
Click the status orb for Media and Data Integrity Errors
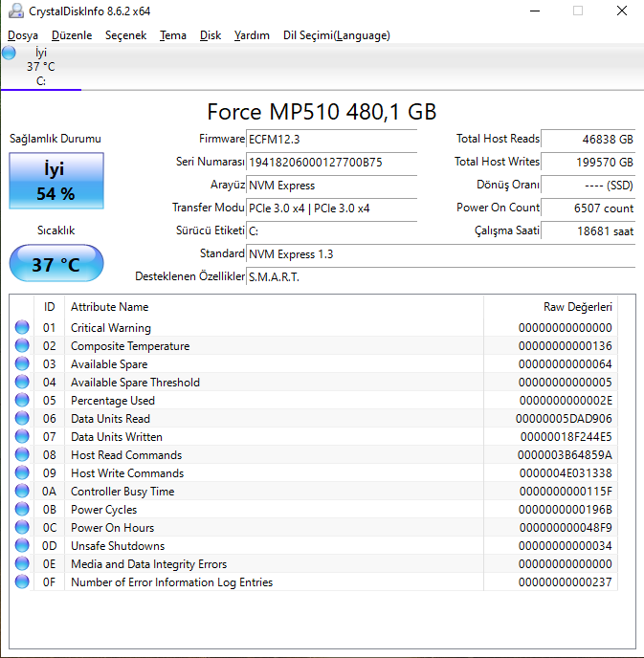(22, 563)
